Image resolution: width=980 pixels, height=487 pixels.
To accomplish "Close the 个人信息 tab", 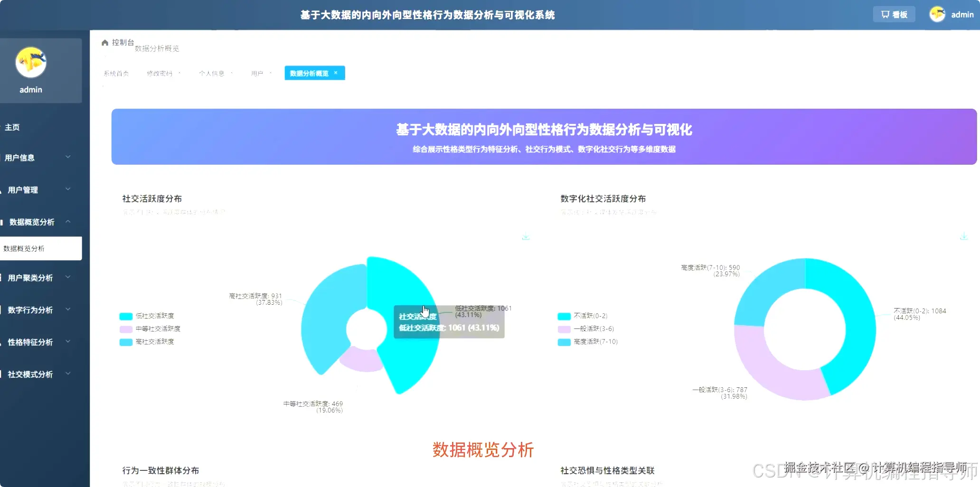I will (x=232, y=73).
